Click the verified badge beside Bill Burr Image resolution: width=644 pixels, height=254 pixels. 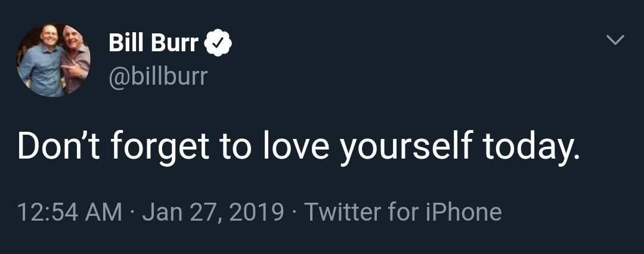coord(218,44)
